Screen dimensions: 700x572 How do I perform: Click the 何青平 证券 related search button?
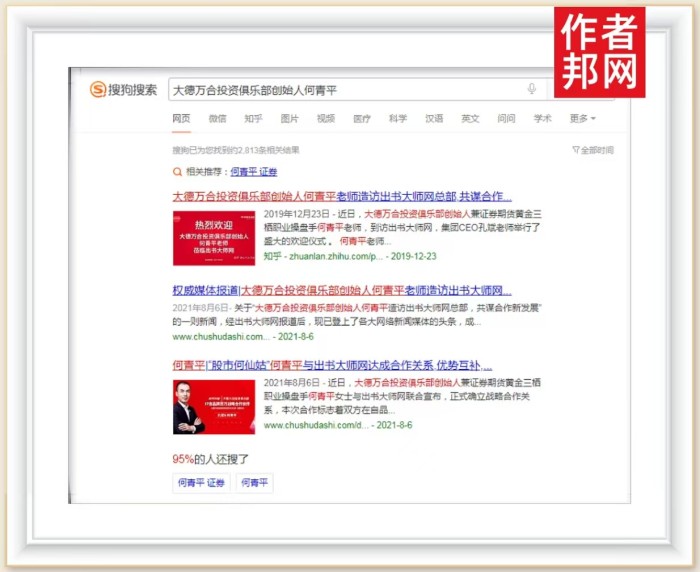point(201,483)
